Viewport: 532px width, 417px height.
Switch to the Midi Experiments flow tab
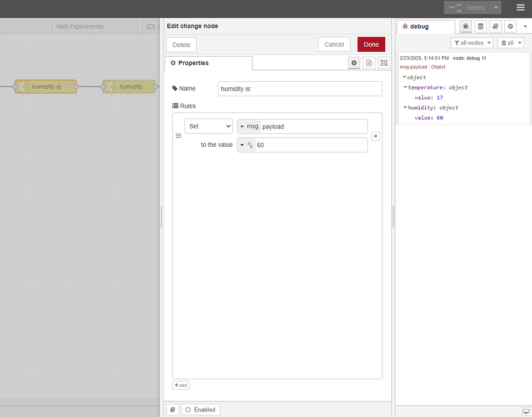95,27
